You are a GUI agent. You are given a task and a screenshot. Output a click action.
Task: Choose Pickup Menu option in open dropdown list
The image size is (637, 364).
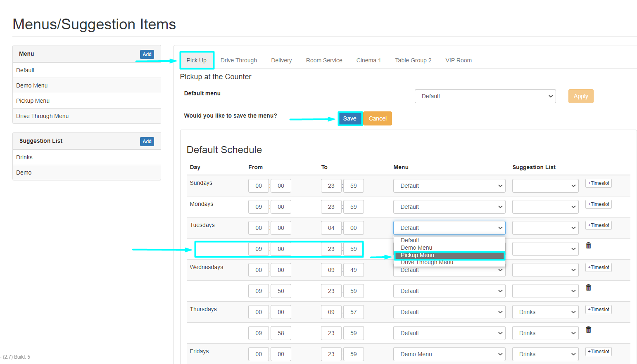(449, 255)
